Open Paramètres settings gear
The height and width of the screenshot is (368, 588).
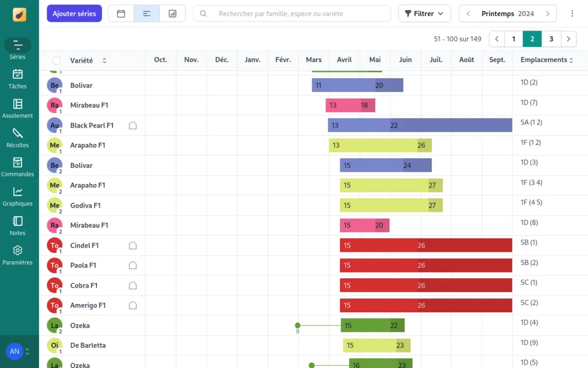[17, 255]
